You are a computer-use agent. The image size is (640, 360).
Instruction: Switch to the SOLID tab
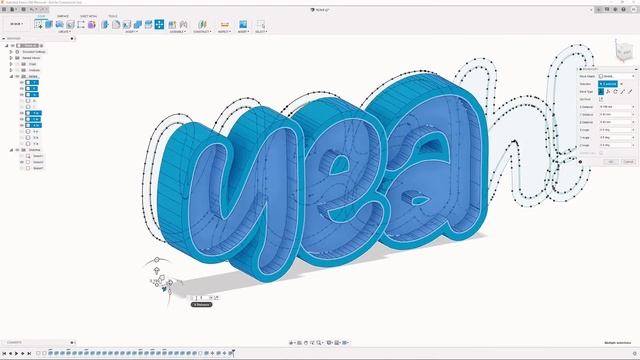(x=41, y=16)
